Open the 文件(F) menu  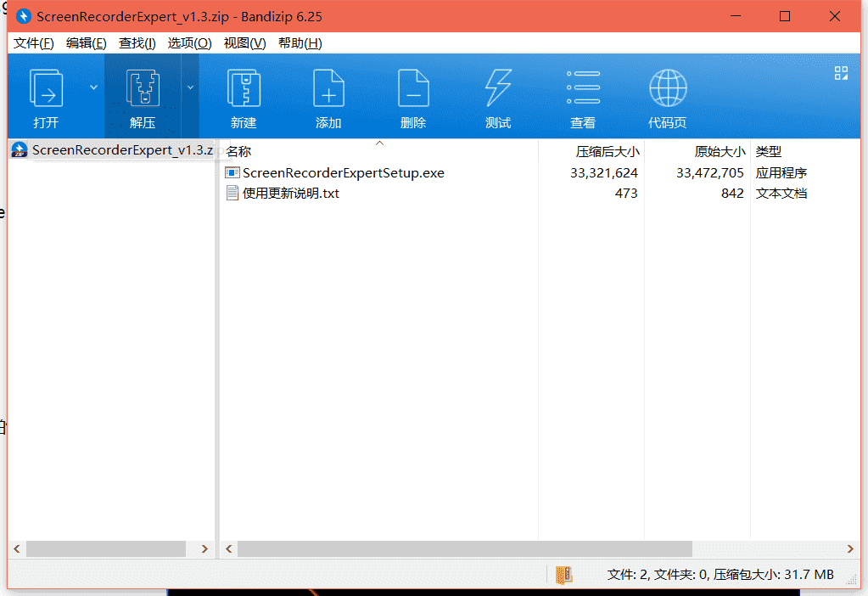33,43
